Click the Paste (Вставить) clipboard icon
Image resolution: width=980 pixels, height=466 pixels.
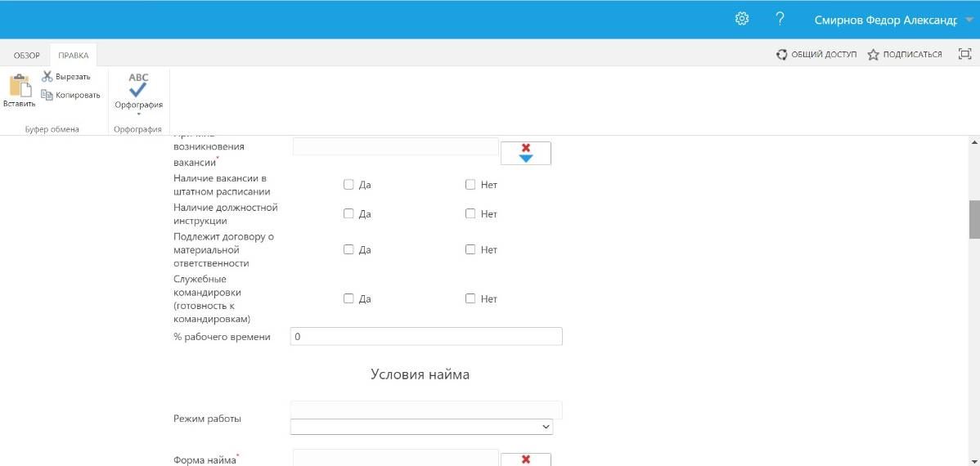[x=19, y=86]
